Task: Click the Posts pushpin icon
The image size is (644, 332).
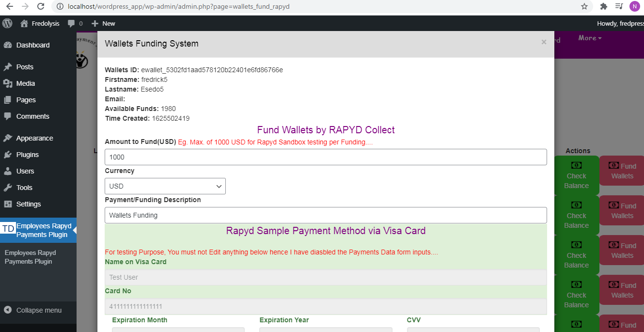Action: pyautogui.click(x=8, y=67)
